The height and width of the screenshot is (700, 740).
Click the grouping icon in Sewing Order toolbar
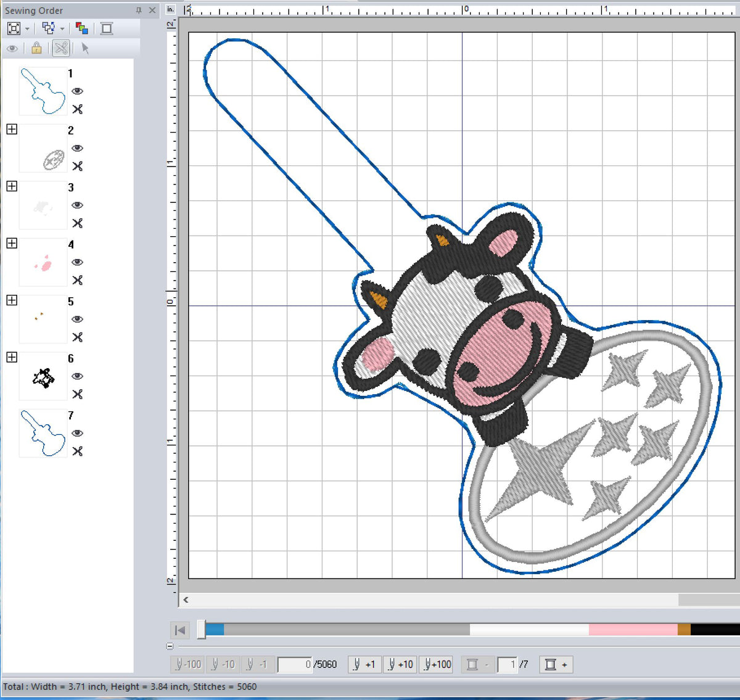pos(49,28)
